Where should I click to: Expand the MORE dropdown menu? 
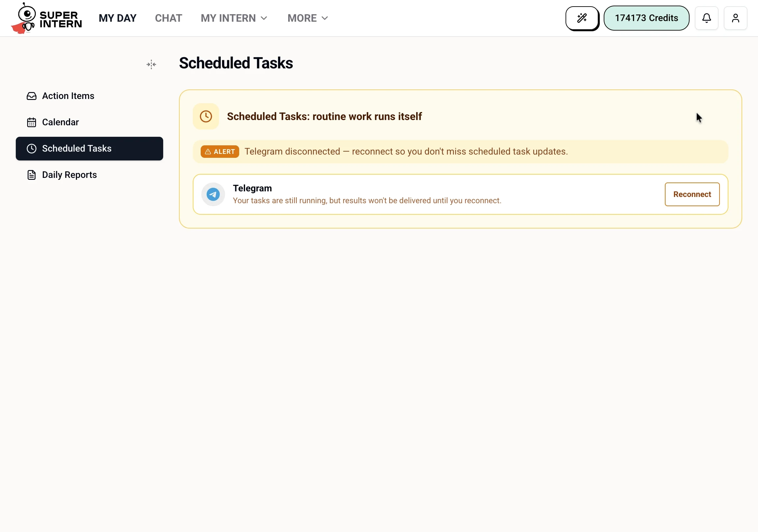[308, 18]
